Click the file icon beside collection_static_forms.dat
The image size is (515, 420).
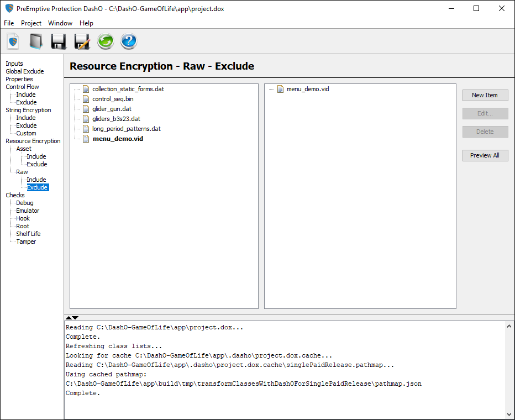click(86, 89)
